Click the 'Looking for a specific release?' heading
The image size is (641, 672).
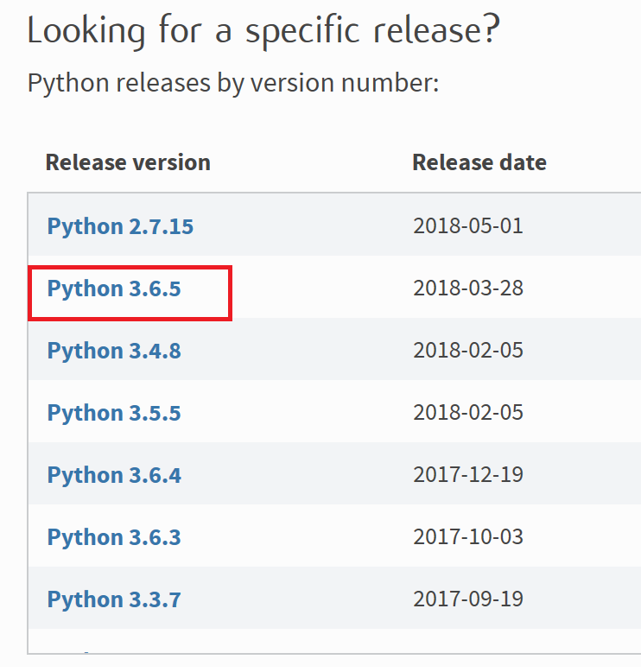tap(263, 31)
